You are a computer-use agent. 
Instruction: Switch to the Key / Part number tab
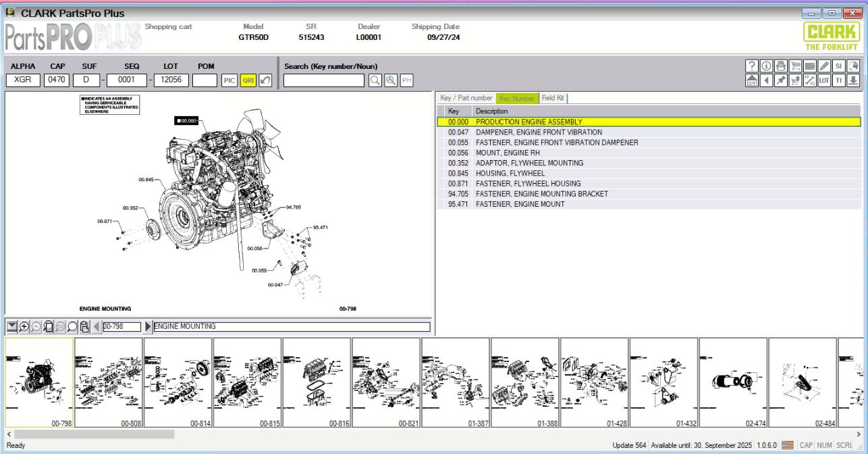click(x=466, y=98)
